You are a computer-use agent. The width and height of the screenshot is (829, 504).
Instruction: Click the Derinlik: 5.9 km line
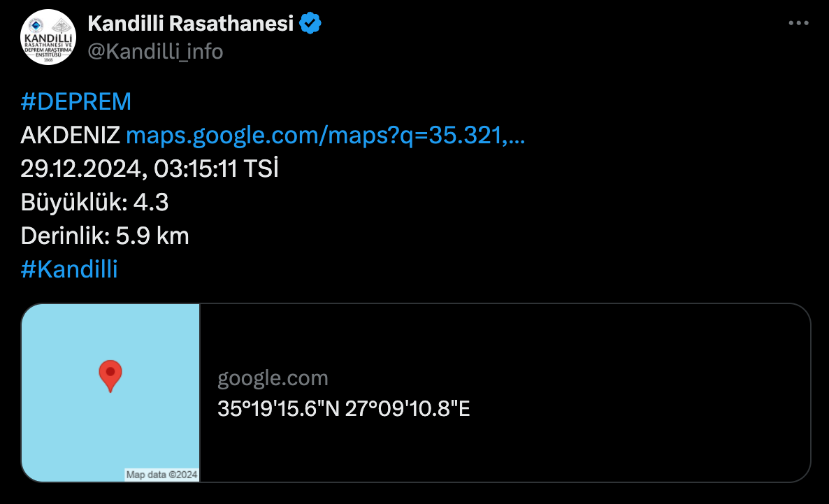click(105, 236)
